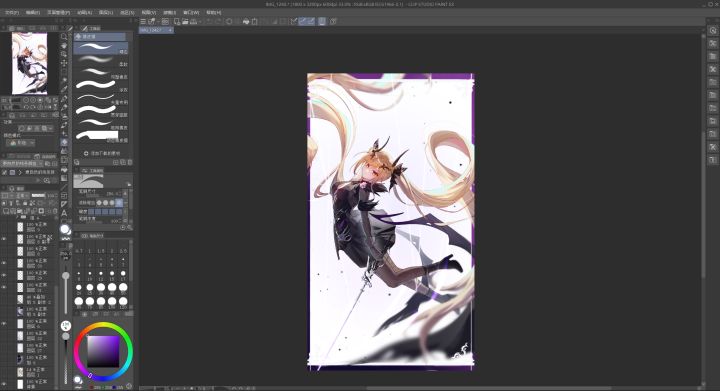Screen dimensions: 720x391
Task: Select the Move layer tool in toolbox
Action: (x=64, y=63)
